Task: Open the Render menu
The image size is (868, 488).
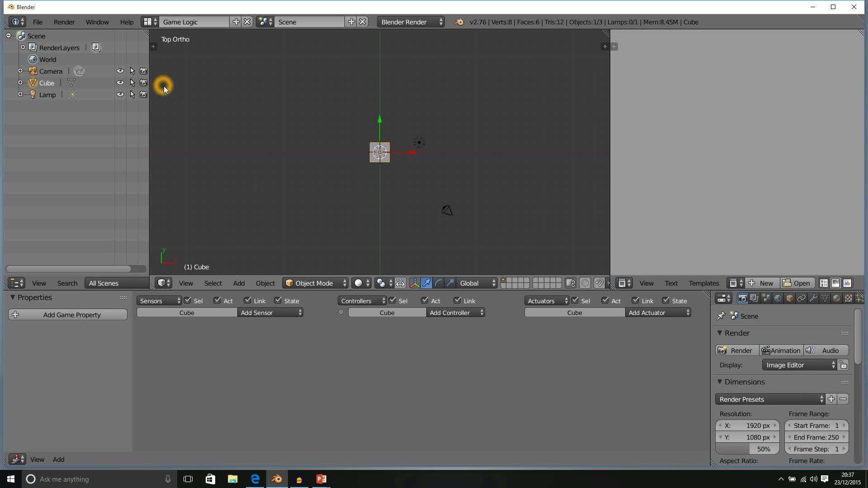Action: [x=64, y=22]
